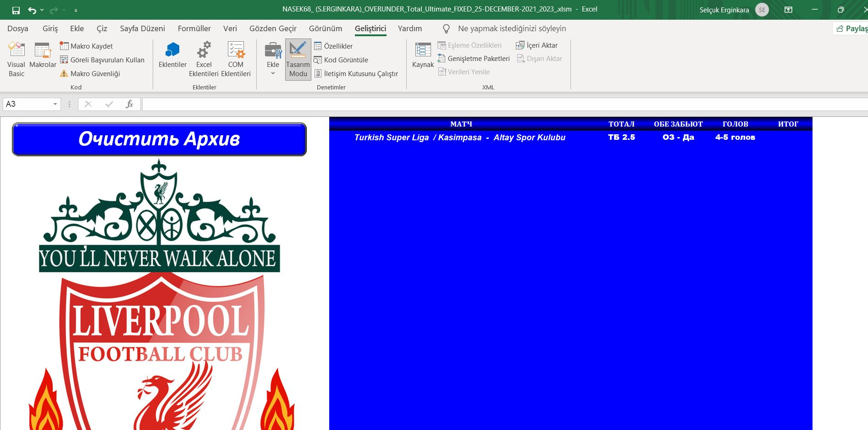Open Özellikler properties

click(333, 46)
